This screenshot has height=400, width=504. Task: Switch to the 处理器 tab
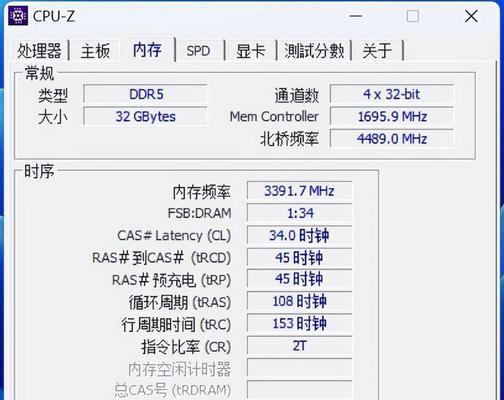pyautogui.click(x=39, y=51)
